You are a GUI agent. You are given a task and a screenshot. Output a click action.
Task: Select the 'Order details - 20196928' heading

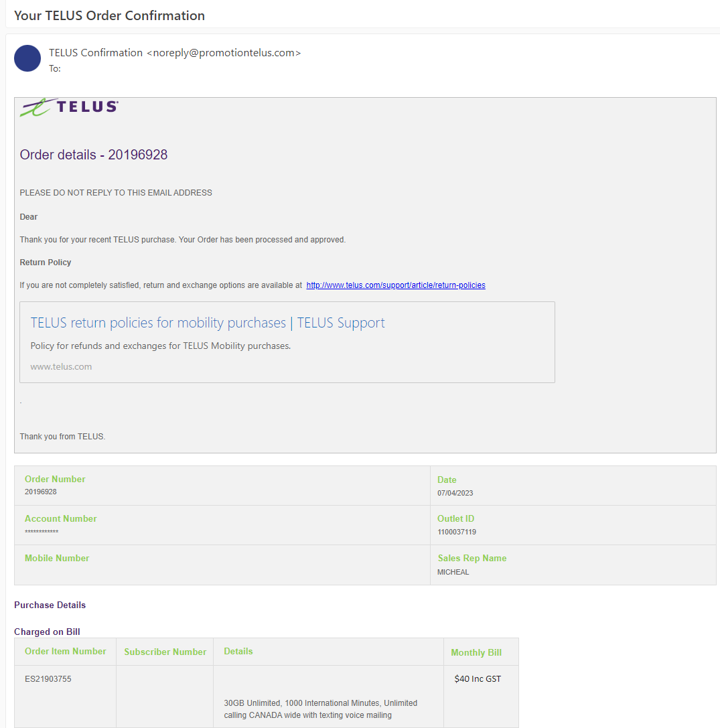(x=94, y=155)
